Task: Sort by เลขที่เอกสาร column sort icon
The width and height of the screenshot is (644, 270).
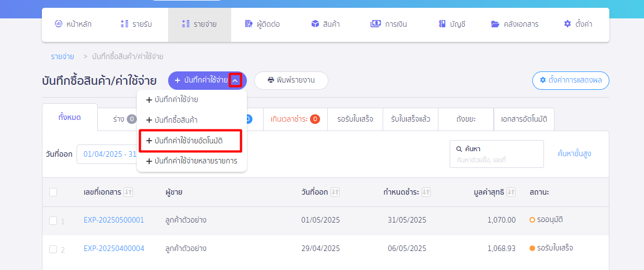Action: (128, 192)
